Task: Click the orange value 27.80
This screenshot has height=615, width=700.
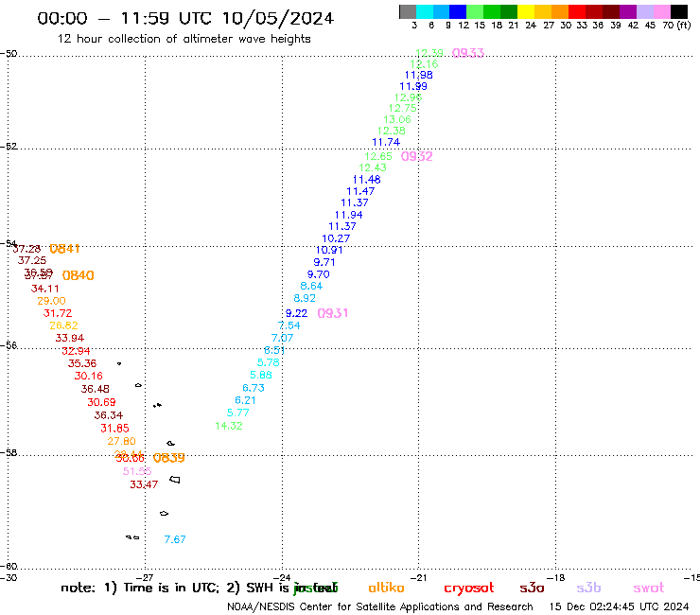Action: pyautogui.click(x=121, y=441)
